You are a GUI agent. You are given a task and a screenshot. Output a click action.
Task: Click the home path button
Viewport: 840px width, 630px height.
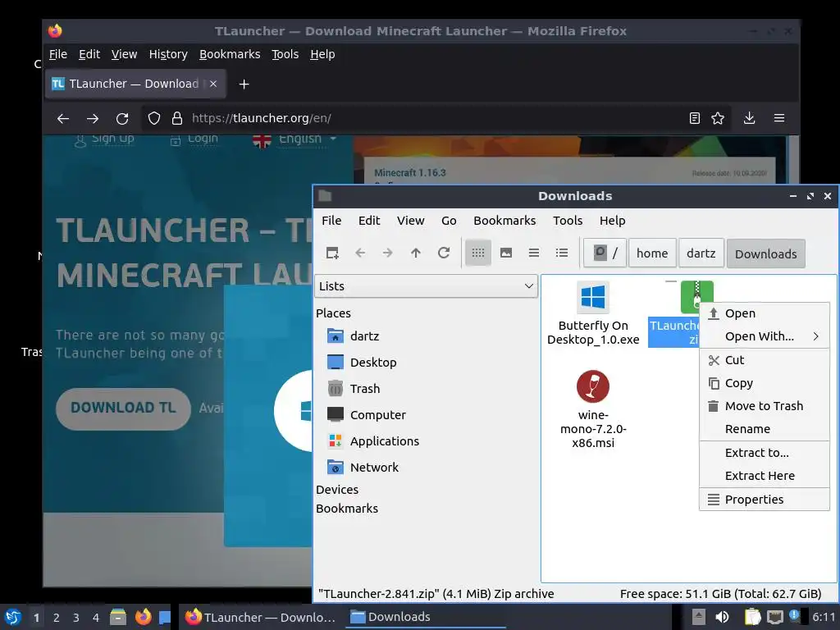[x=652, y=253]
